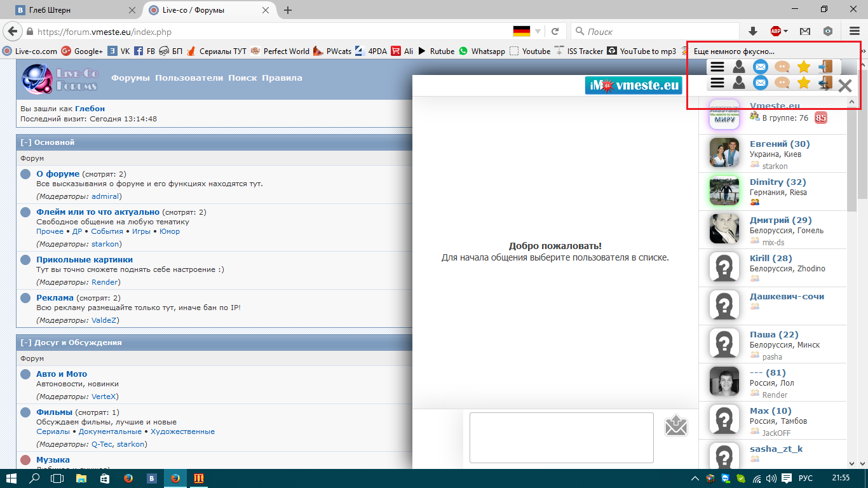
Task: Open the Фильмы forum link
Action: pyautogui.click(x=54, y=412)
